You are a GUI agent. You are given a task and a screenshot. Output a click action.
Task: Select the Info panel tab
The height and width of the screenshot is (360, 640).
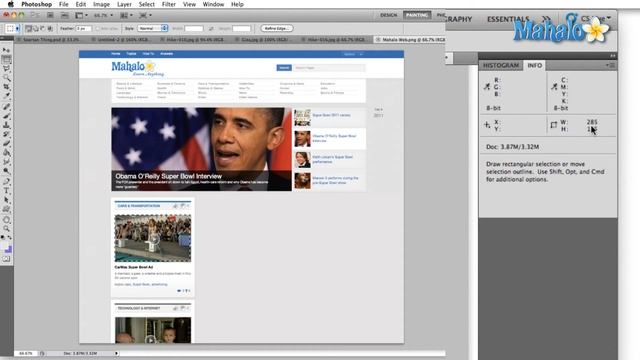[534, 65]
